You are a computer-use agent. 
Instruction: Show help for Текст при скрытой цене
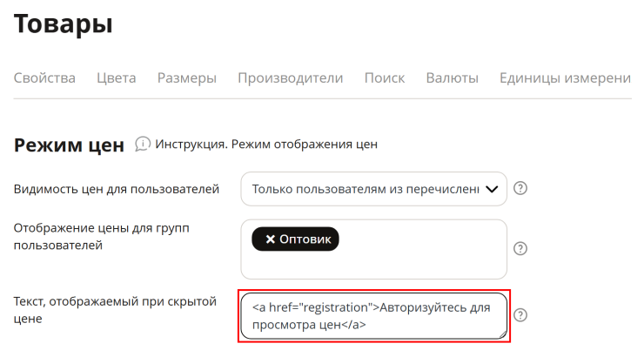520,314
